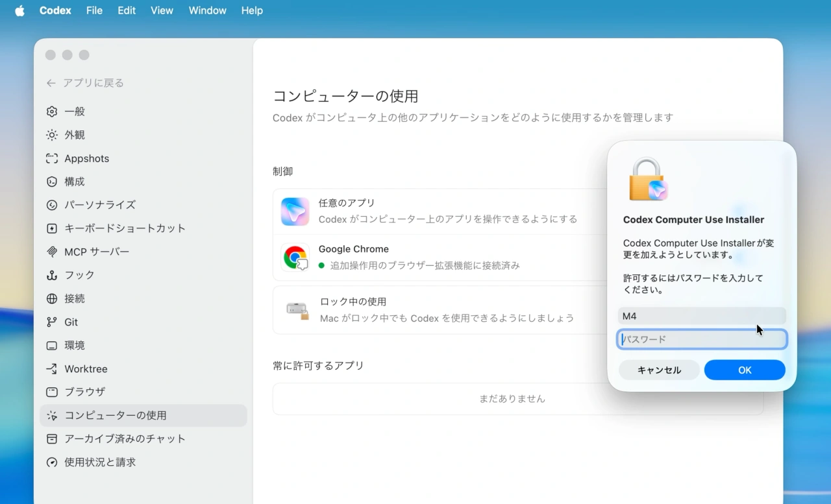Open the Apple menu
Image resolution: width=831 pixels, height=504 pixels.
(x=19, y=10)
